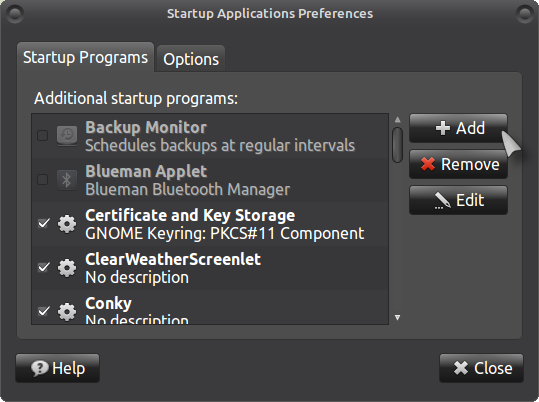Add a new startup program
Viewport: 539px width, 402px height.
pyautogui.click(x=458, y=128)
